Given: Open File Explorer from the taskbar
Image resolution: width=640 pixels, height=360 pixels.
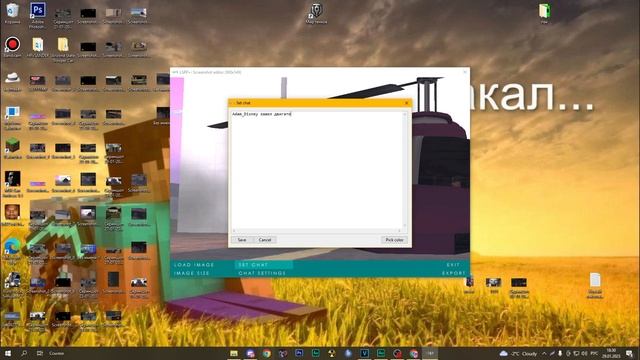Looking at the screenshot, I should click(234, 353).
